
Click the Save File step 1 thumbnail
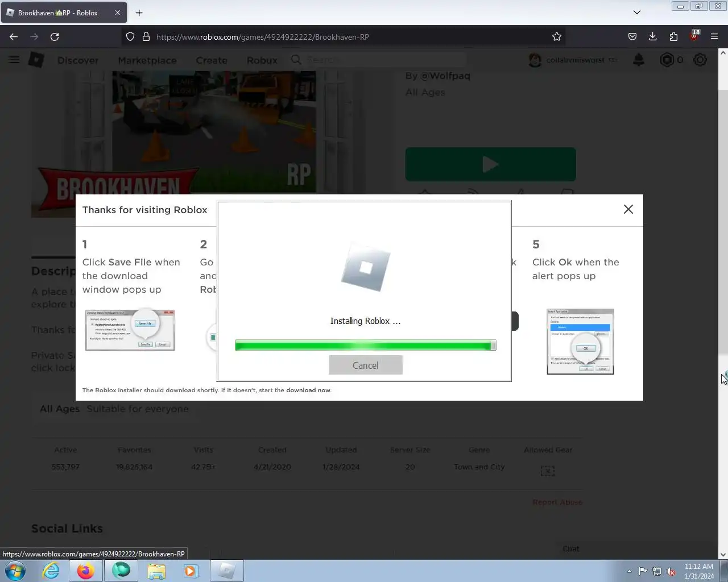pyautogui.click(x=130, y=330)
